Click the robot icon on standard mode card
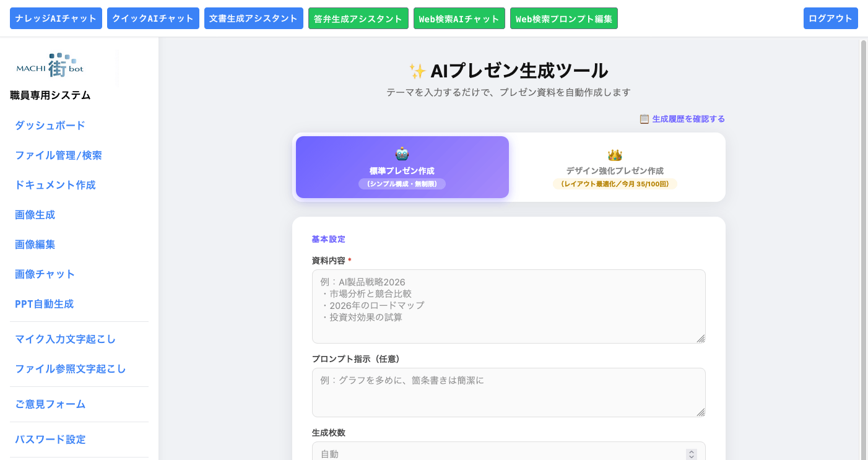The image size is (868, 460). tap(402, 154)
